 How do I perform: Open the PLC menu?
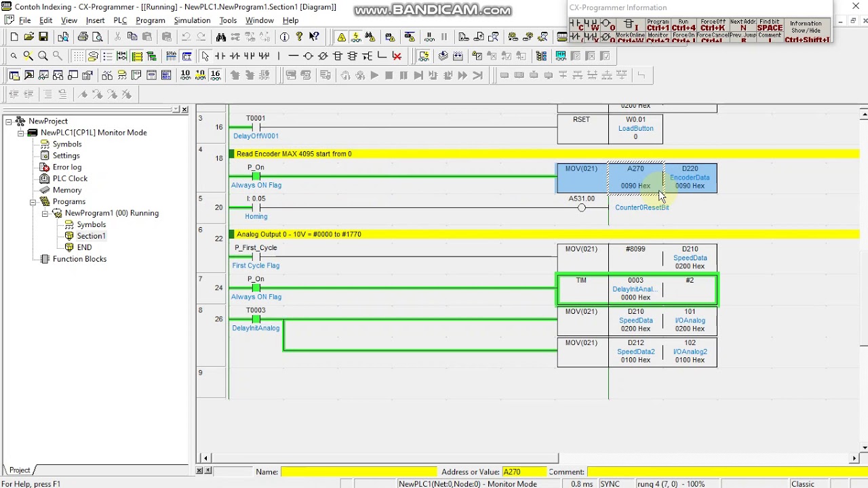[120, 20]
